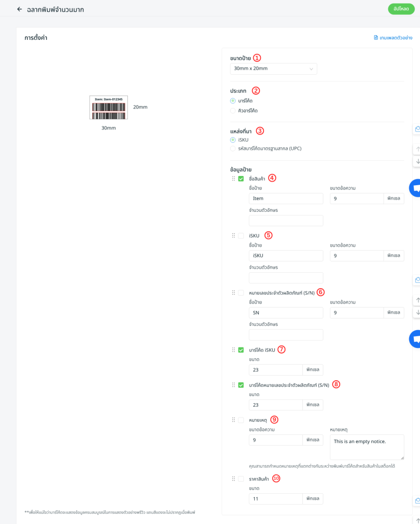
Task: Select the คิวอาร์โค้ด radio option
Action: [x=233, y=111]
